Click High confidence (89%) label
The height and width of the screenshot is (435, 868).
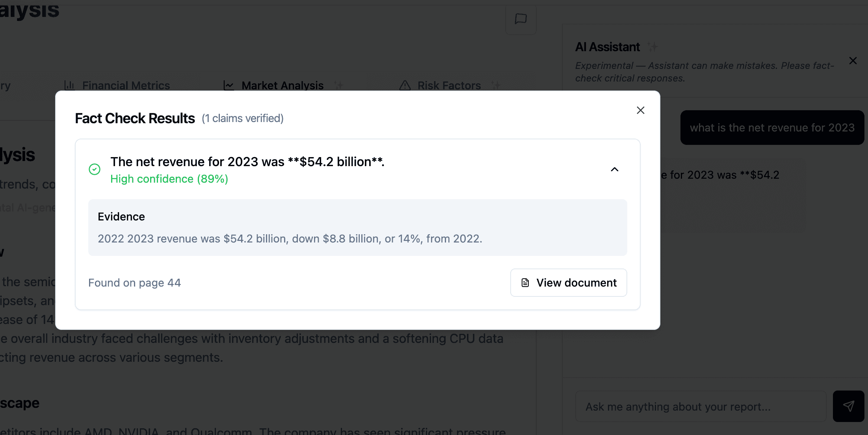(169, 179)
